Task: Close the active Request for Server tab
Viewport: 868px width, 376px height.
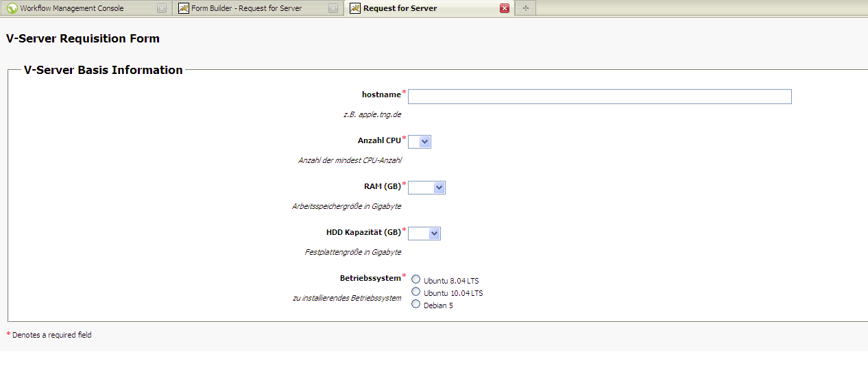Action: tap(505, 8)
